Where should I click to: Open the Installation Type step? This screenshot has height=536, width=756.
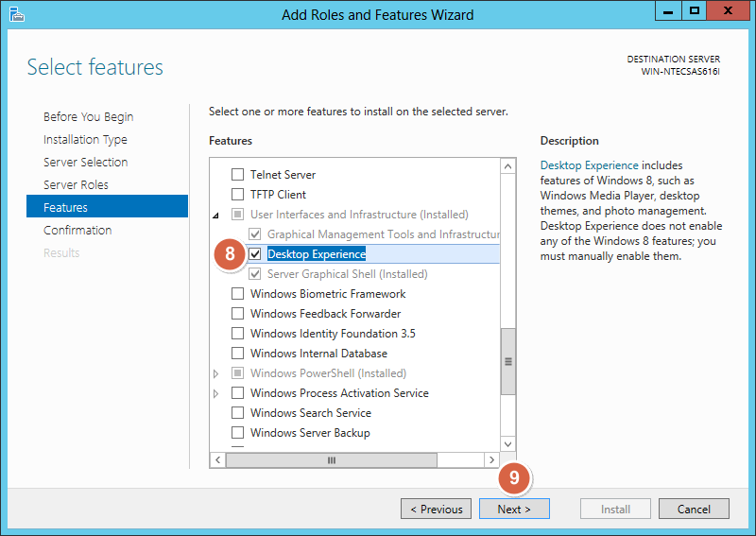click(85, 139)
